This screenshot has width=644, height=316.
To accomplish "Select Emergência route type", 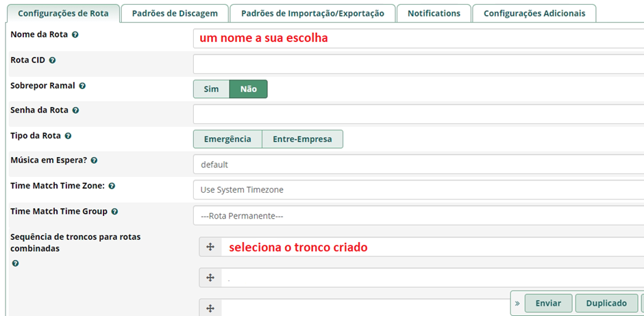I will click(227, 139).
